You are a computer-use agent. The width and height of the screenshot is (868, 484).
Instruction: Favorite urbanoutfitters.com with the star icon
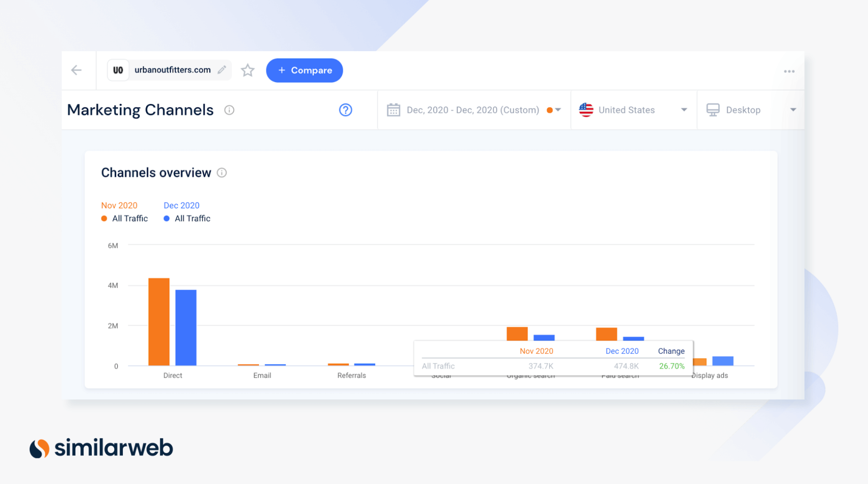point(248,70)
